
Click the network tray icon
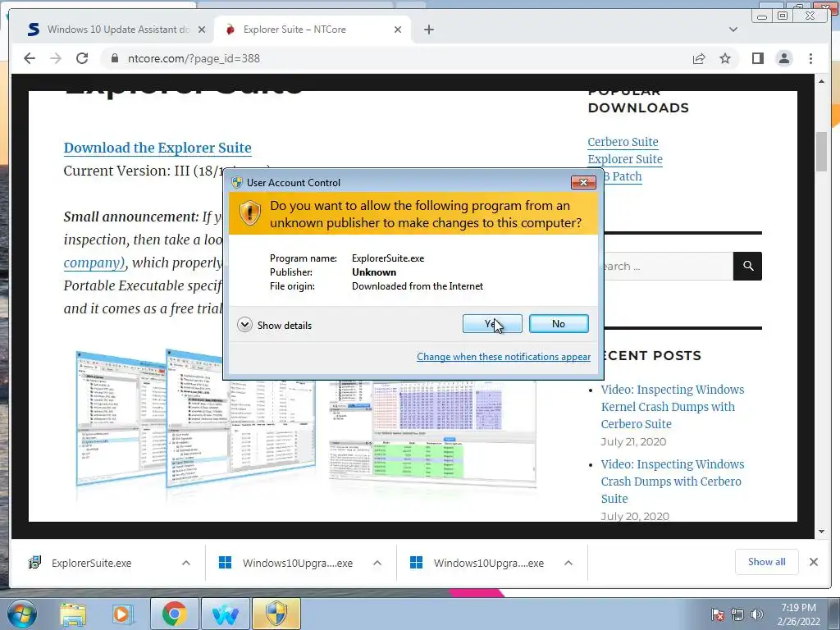pyautogui.click(x=737, y=615)
